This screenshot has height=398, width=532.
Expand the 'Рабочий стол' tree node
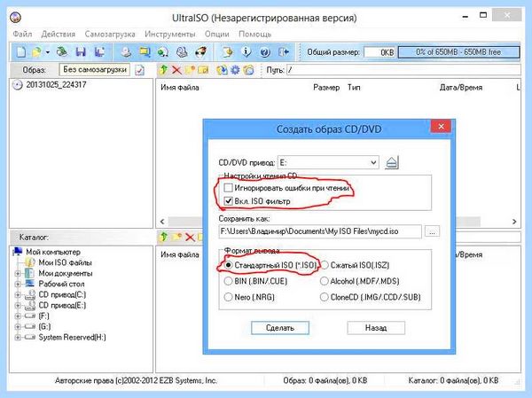click(x=18, y=284)
